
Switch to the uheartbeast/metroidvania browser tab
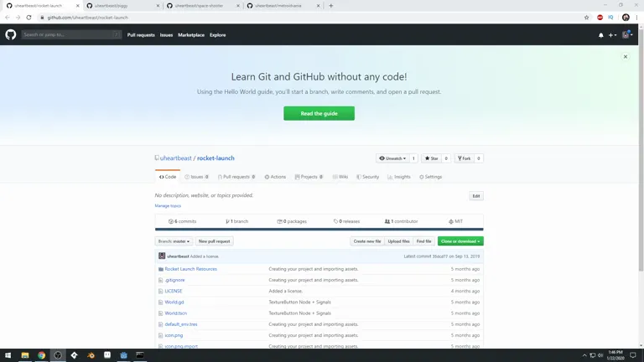(x=283, y=6)
